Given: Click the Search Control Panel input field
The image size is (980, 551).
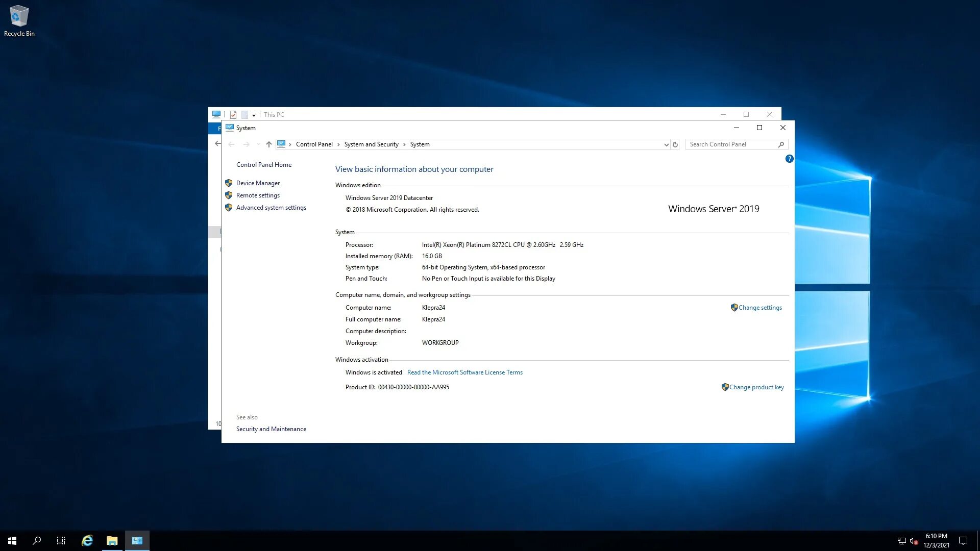Looking at the screenshot, I should click(730, 144).
